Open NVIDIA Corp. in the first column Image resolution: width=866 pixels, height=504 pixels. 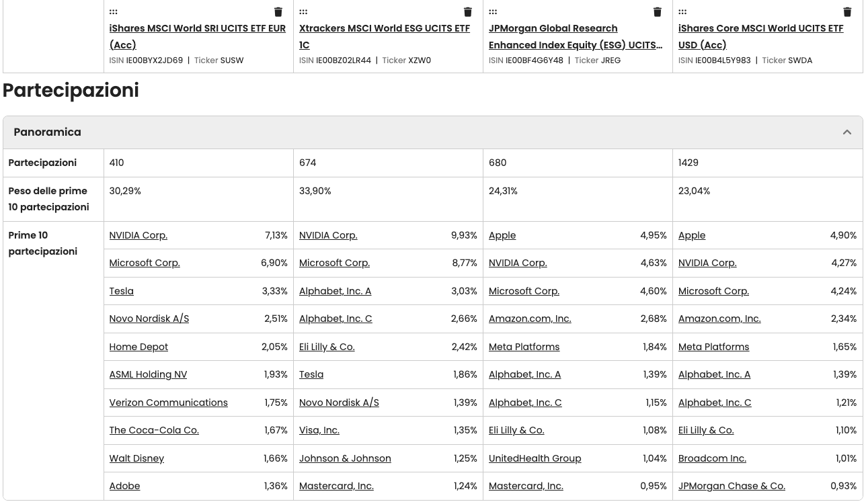(x=138, y=235)
